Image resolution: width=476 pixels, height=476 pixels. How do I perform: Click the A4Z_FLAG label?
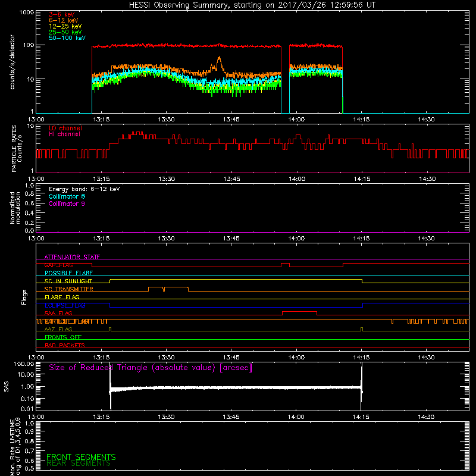coord(58,330)
